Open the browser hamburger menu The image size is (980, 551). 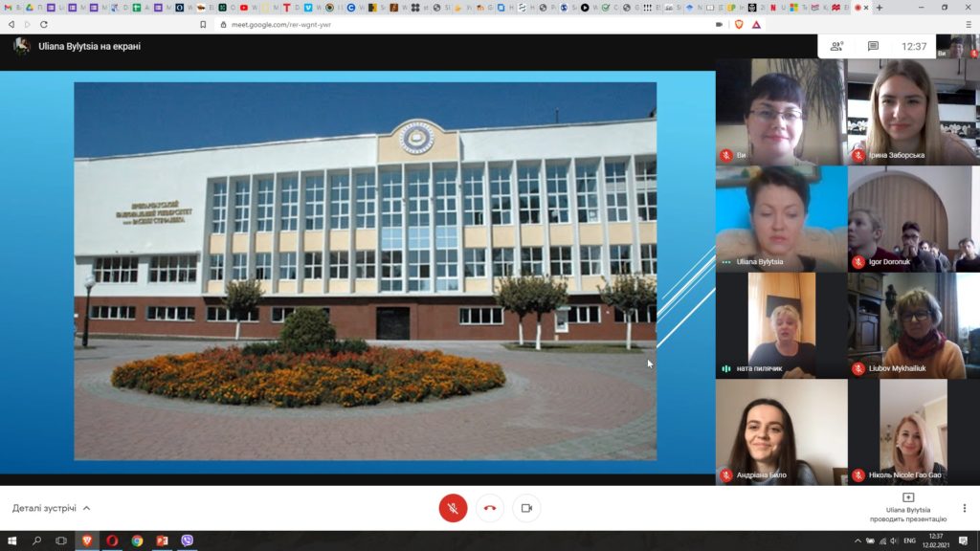[969, 24]
